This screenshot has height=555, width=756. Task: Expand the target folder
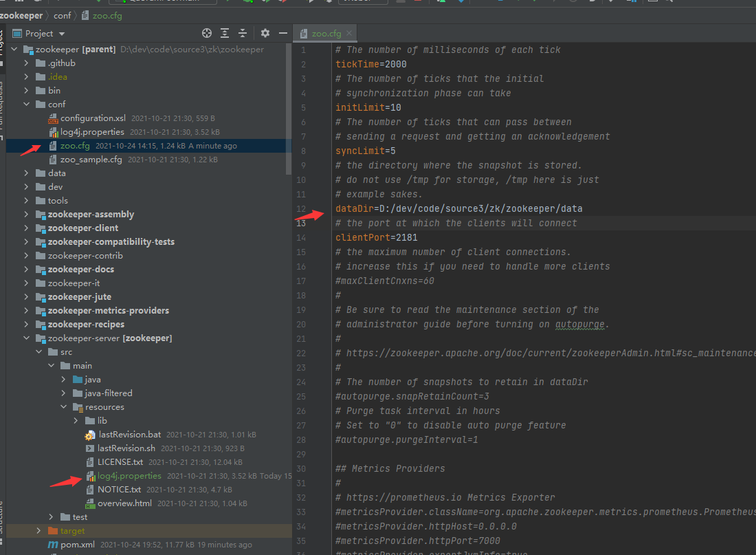click(38, 531)
